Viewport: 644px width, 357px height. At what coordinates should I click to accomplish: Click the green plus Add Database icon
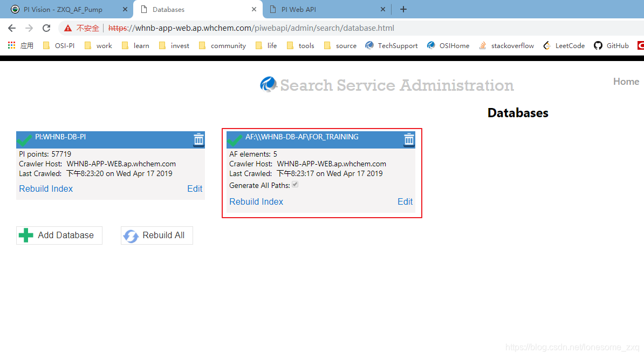point(26,235)
